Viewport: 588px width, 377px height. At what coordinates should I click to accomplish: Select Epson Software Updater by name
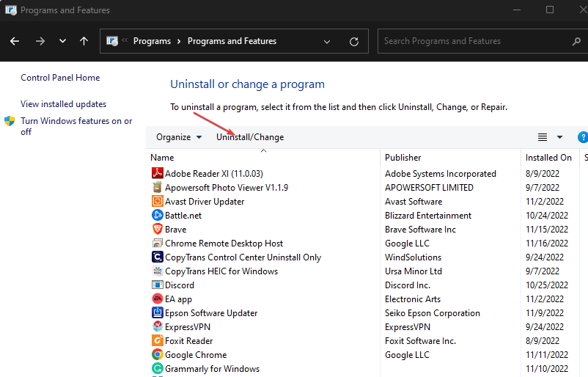click(211, 313)
